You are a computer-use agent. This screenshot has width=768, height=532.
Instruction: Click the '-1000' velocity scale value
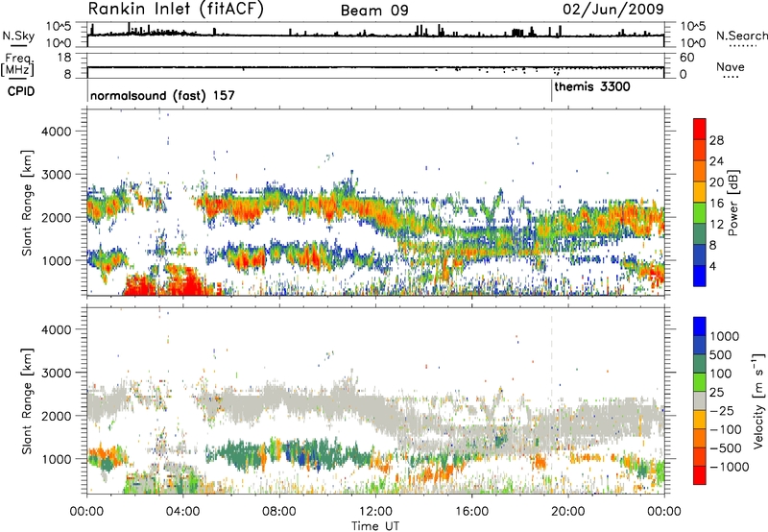[729, 467]
